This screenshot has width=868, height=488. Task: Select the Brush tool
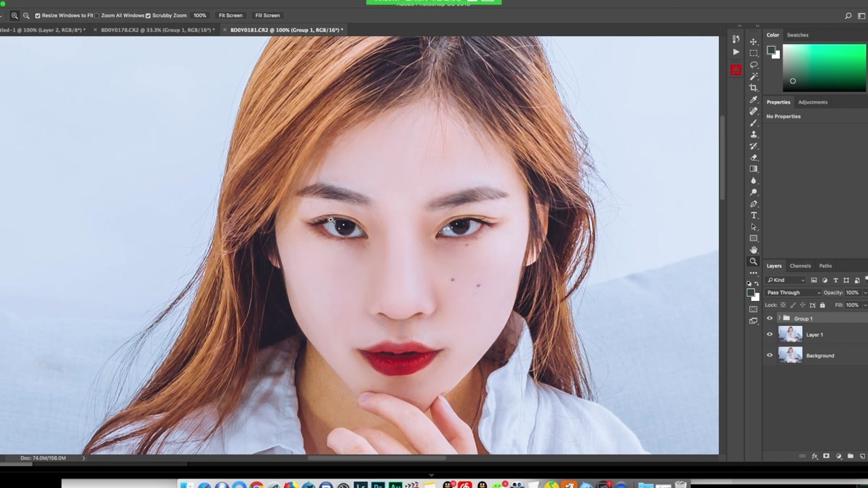[x=753, y=123]
